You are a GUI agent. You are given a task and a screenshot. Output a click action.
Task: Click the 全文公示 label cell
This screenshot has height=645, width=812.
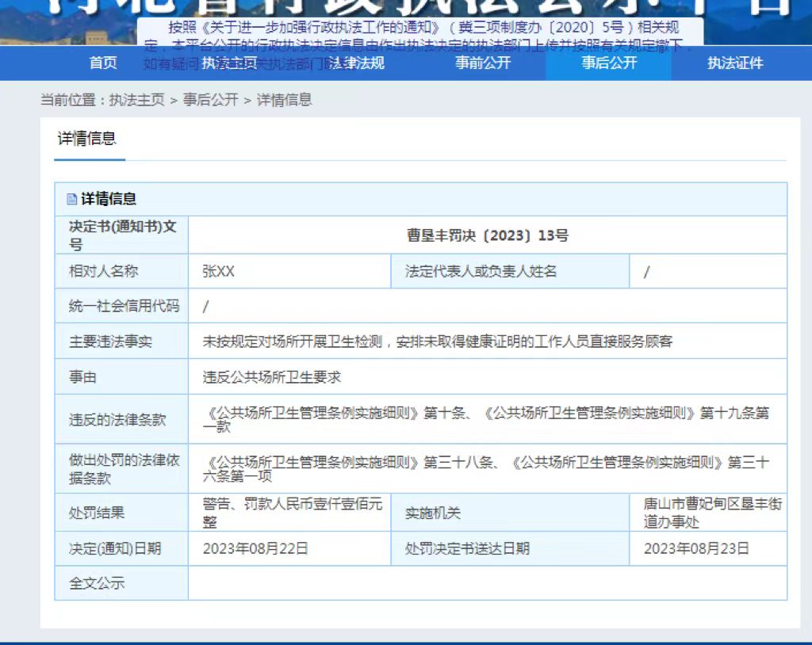coord(121,583)
